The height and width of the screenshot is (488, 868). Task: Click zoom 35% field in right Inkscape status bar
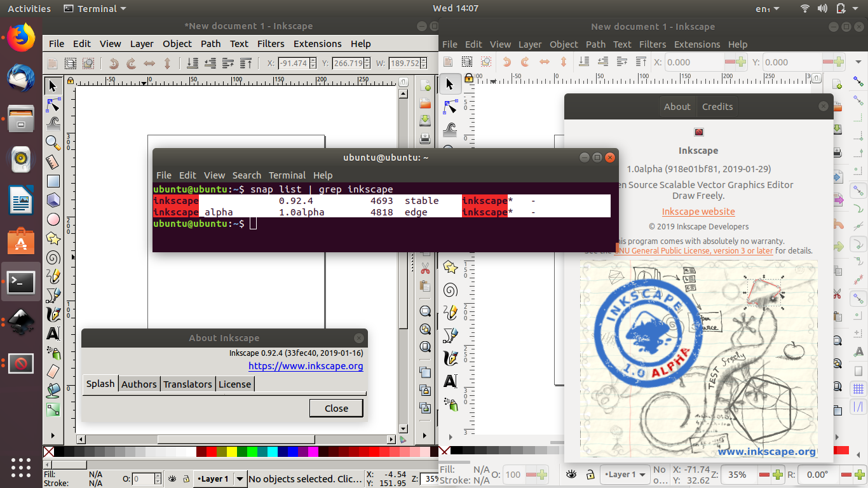pos(738,475)
